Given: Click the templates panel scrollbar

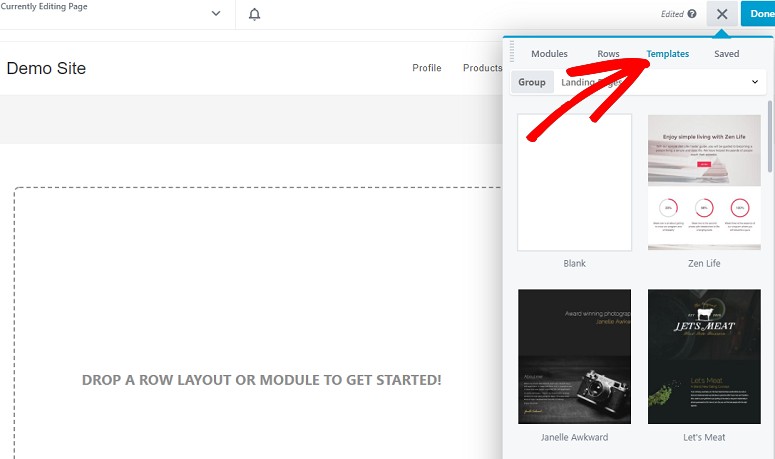Looking at the screenshot, I should pos(770,137).
